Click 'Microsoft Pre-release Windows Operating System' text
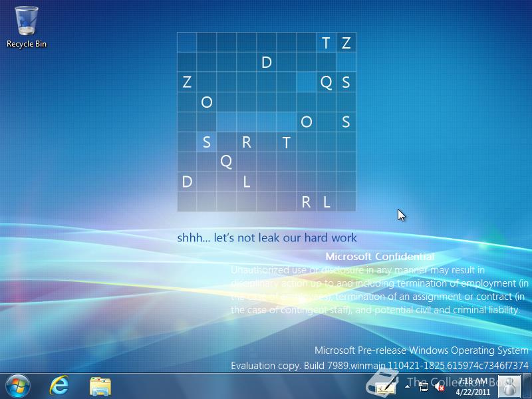The width and height of the screenshot is (532, 399). pyautogui.click(x=421, y=350)
